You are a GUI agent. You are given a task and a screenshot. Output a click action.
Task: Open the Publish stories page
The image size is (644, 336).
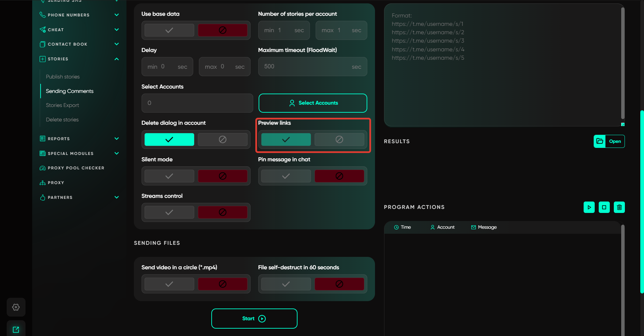(63, 77)
